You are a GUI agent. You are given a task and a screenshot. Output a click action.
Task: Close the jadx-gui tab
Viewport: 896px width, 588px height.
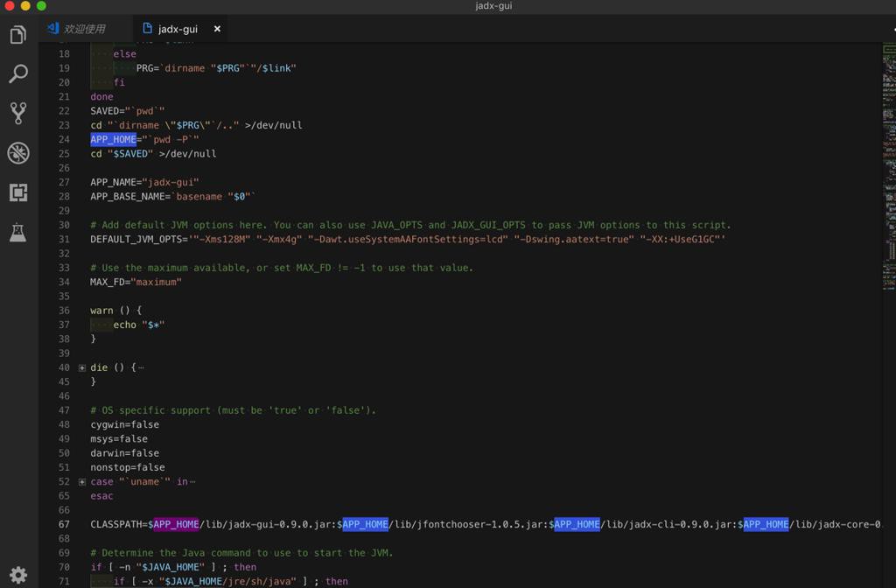coord(217,29)
